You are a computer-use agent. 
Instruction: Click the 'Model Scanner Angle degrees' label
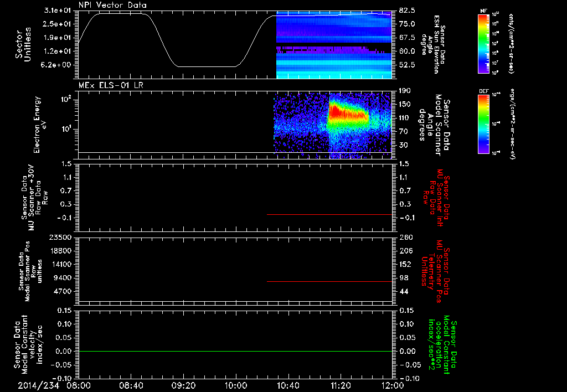pos(434,125)
